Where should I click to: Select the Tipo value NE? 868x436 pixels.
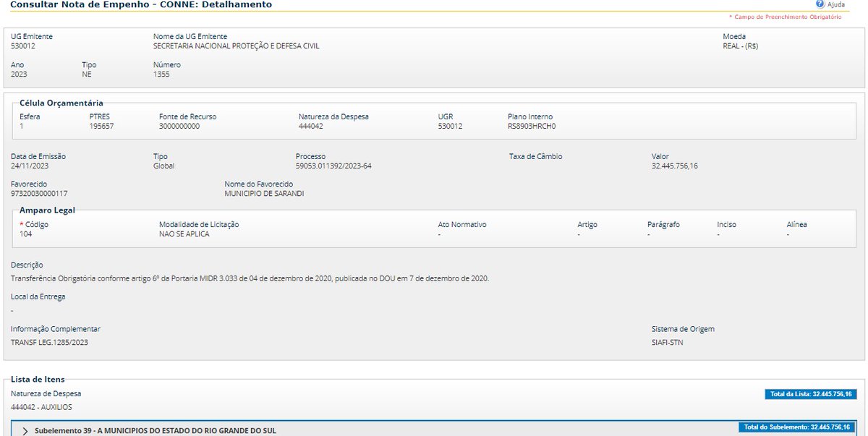pos(87,74)
